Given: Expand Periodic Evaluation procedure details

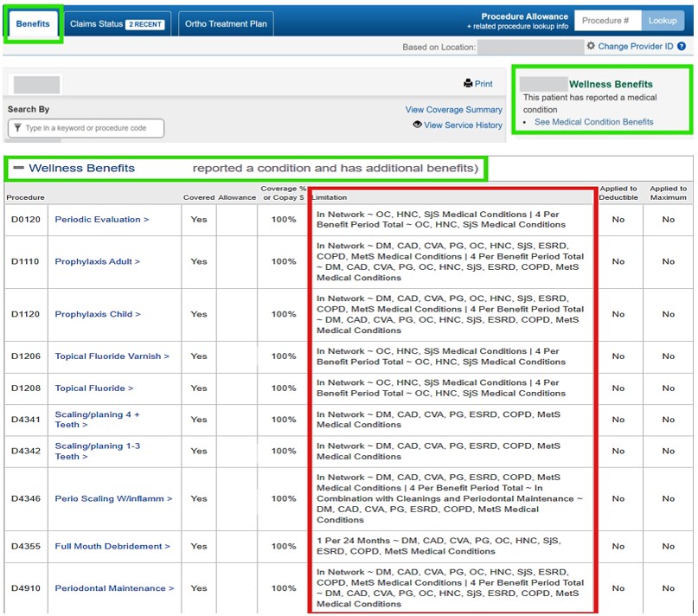Looking at the screenshot, I should [101, 220].
